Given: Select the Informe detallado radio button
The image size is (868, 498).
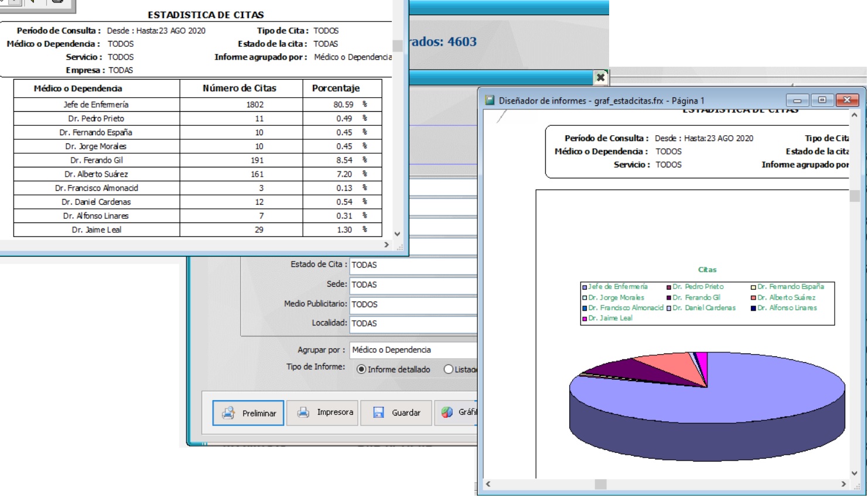Looking at the screenshot, I should [x=363, y=369].
